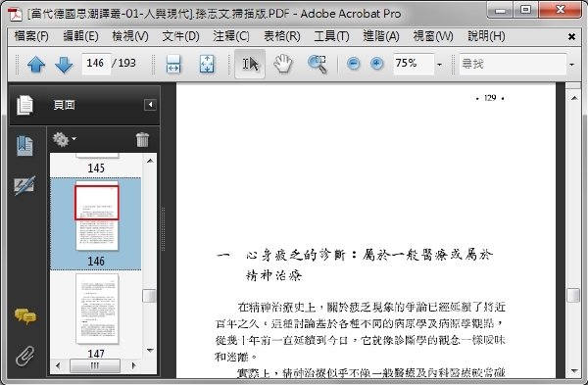Activate the Marquee Zoom tool
Screen dimensions: 588x385
pos(318,64)
